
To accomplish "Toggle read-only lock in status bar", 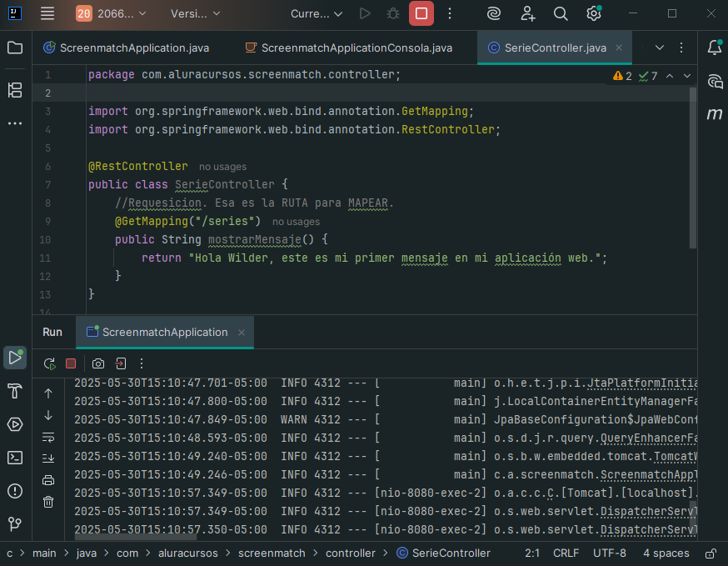I will 711,553.
